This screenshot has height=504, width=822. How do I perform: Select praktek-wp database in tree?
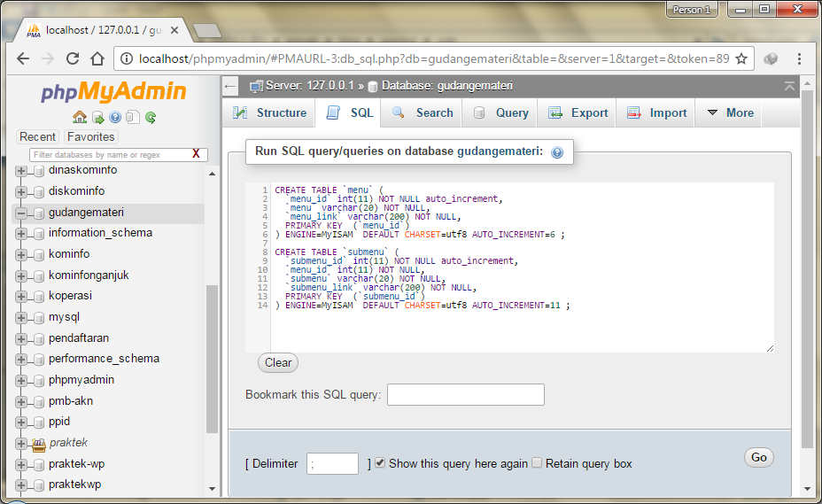coord(76,464)
